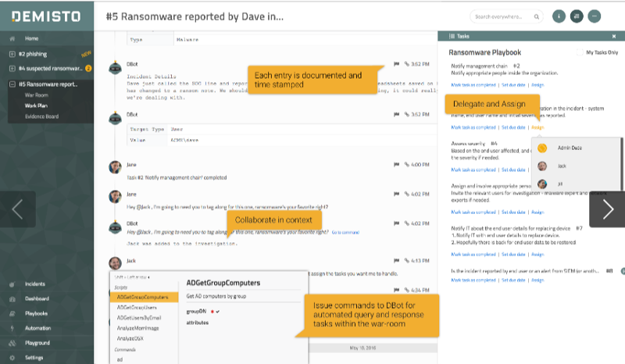
Task: Open Settings gear in sidebar
Action: 12,357
